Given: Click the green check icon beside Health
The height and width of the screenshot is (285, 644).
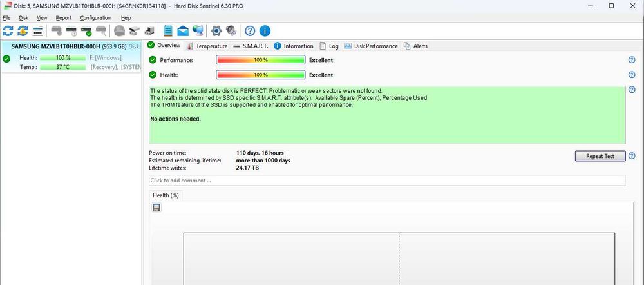Looking at the screenshot, I should [153, 75].
